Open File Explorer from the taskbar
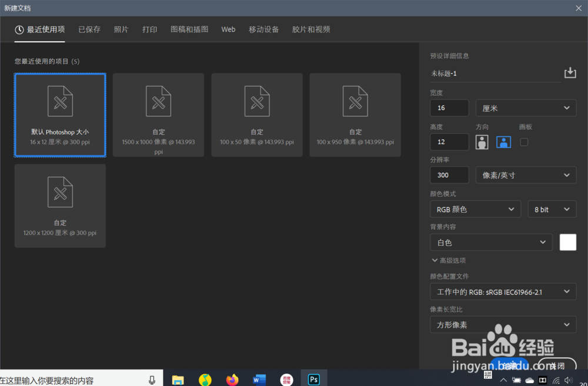This screenshot has height=386, width=588. (x=178, y=380)
